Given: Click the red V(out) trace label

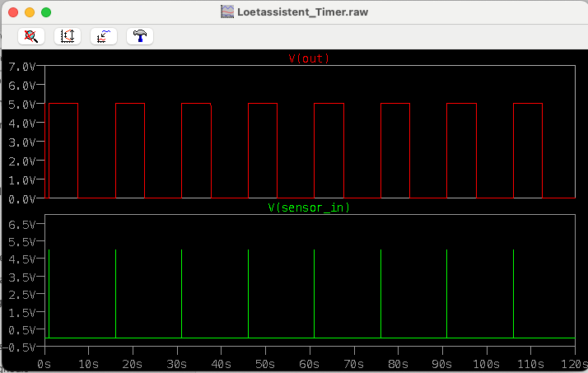Looking at the screenshot, I should click(309, 58).
